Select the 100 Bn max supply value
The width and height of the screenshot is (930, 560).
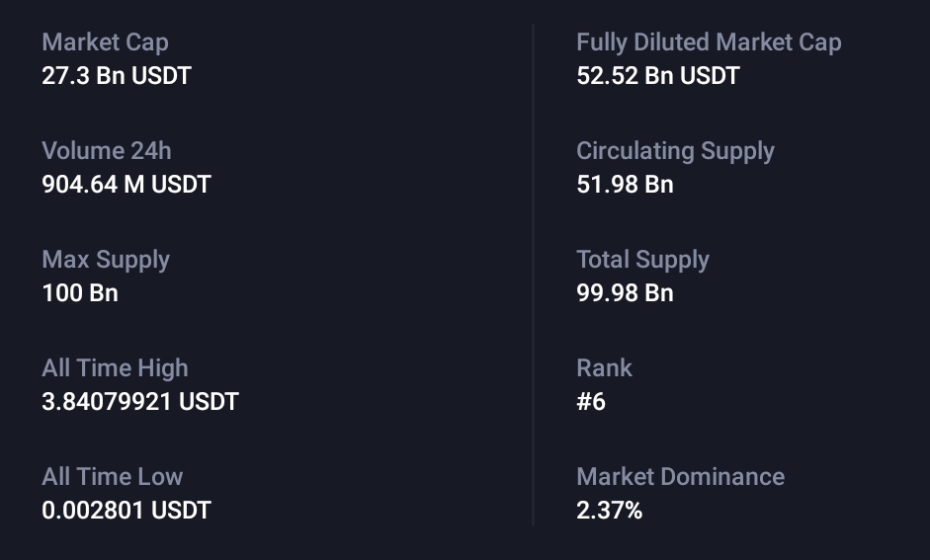(80, 293)
